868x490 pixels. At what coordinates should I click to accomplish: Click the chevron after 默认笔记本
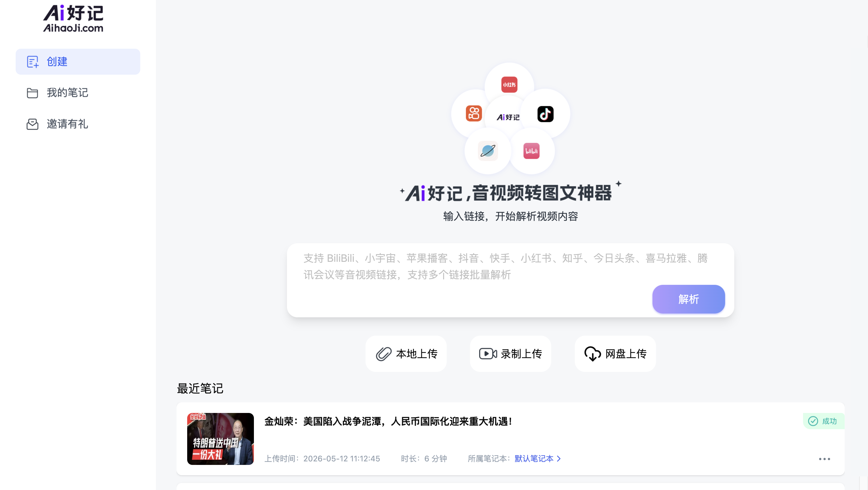point(559,459)
